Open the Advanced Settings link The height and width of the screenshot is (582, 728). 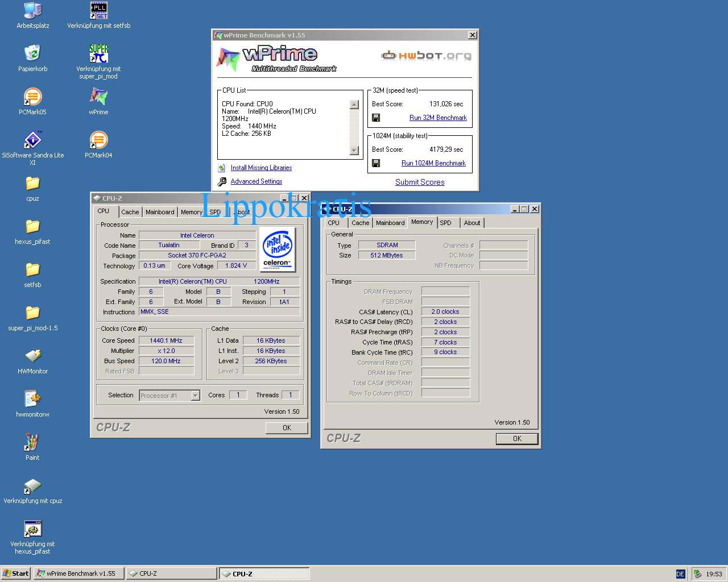(257, 181)
